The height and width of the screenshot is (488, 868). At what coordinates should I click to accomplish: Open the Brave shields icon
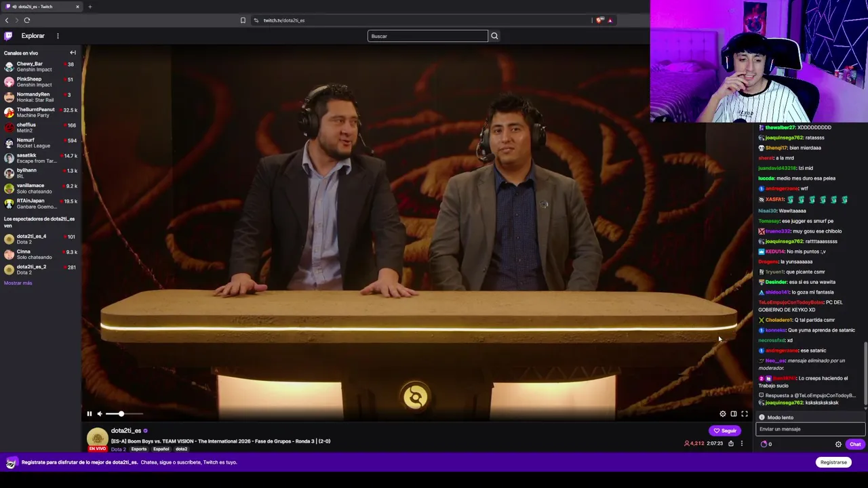(x=599, y=20)
